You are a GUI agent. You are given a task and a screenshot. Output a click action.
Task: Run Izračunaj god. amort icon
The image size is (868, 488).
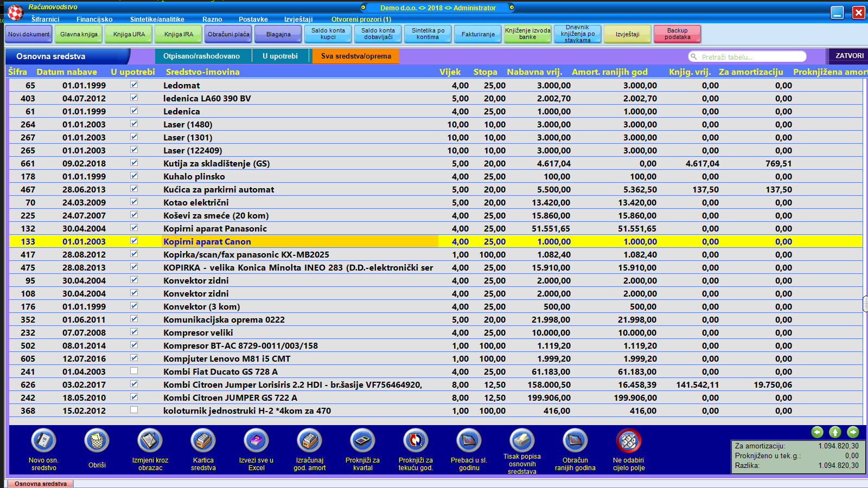[309, 441]
